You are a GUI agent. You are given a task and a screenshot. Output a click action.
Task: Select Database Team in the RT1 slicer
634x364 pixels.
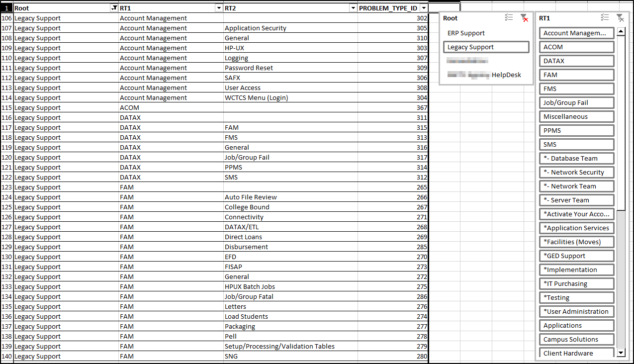coord(576,158)
